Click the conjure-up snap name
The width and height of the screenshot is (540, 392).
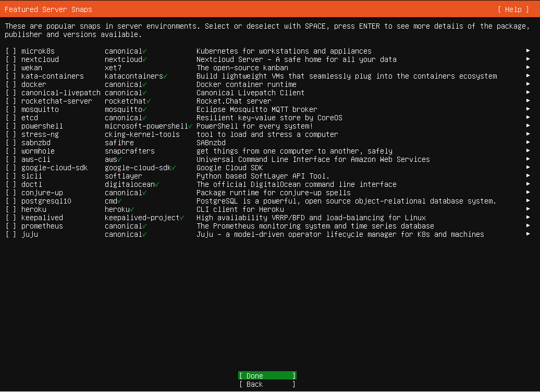click(x=42, y=193)
